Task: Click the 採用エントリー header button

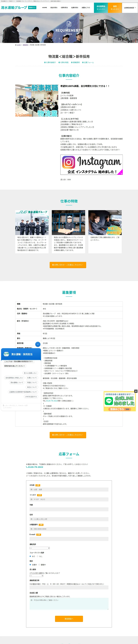Action: (115, 8)
